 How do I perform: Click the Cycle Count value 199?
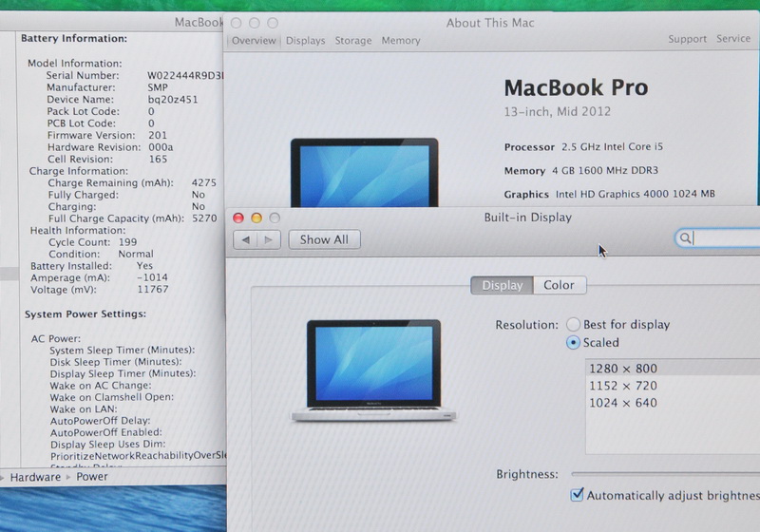[x=127, y=242]
